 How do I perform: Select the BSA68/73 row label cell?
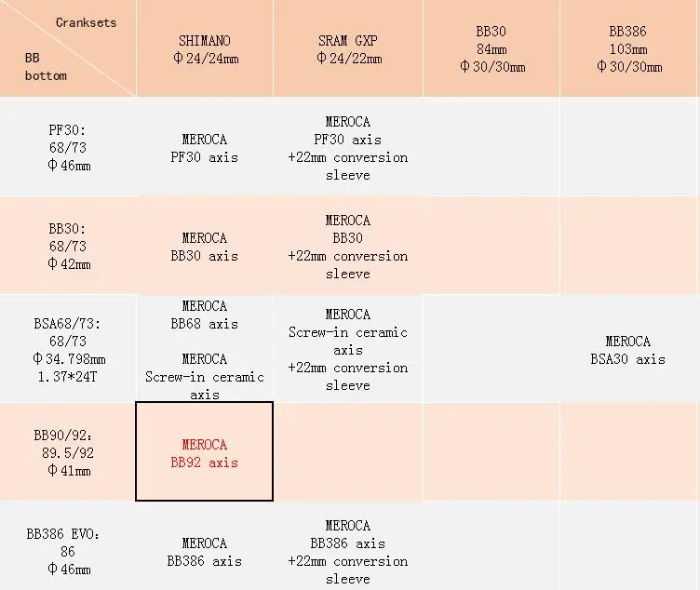click(x=68, y=349)
